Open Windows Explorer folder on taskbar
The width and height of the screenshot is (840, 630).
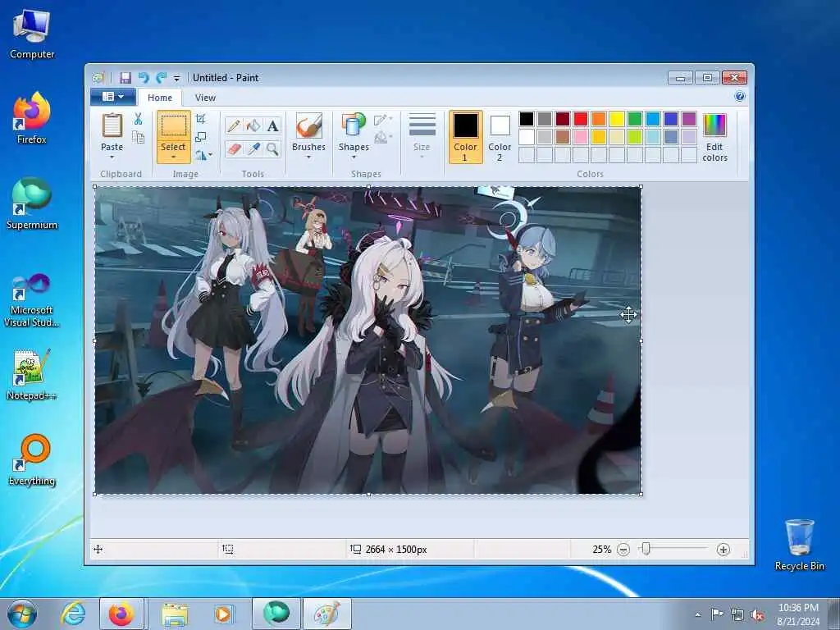[175, 614]
